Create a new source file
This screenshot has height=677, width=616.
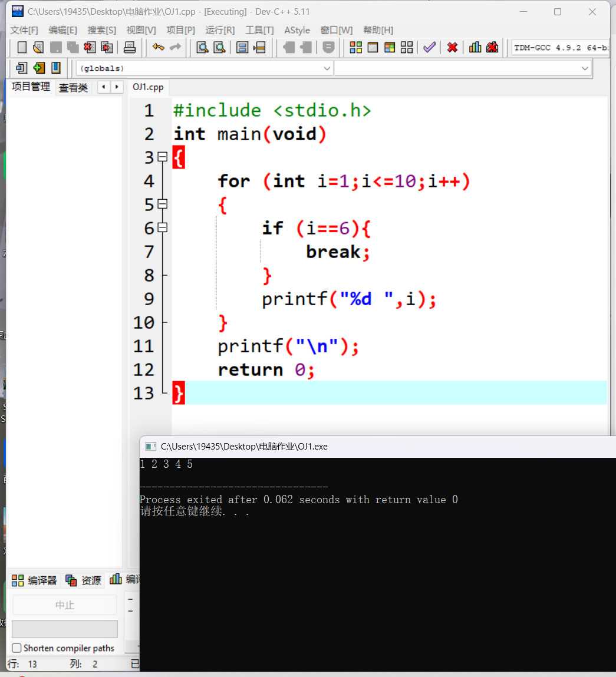pyautogui.click(x=22, y=48)
